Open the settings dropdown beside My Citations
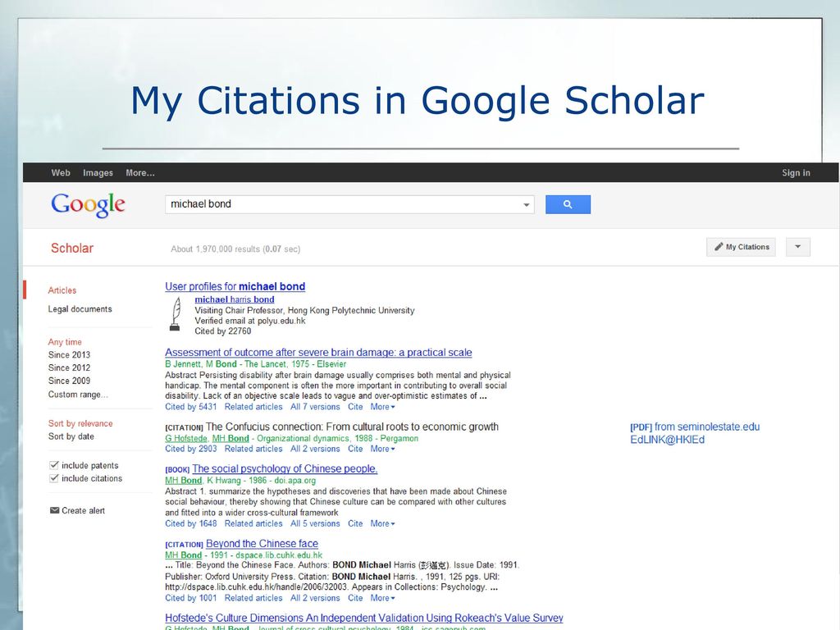The width and height of the screenshot is (840, 630). coord(797,247)
